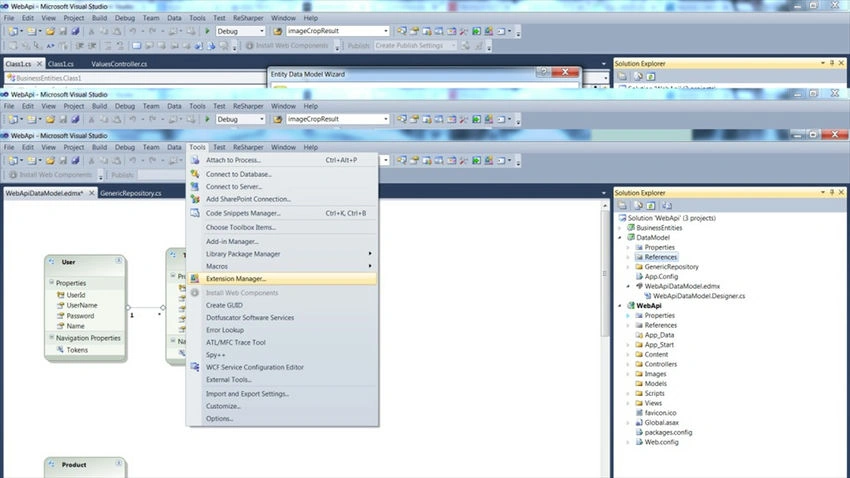The height and width of the screenshot is (478, 850).
Task: Open Web.config in Solution Explorer
Action: click(661, 442)
